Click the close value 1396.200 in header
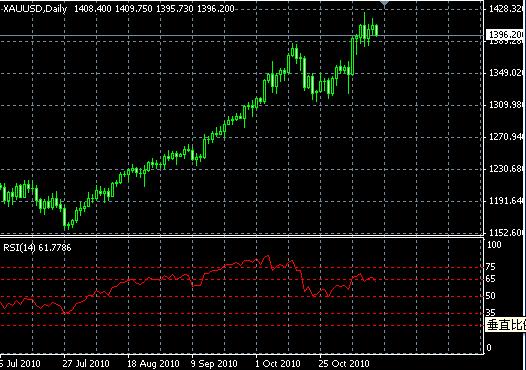 [x=216, y=9]
